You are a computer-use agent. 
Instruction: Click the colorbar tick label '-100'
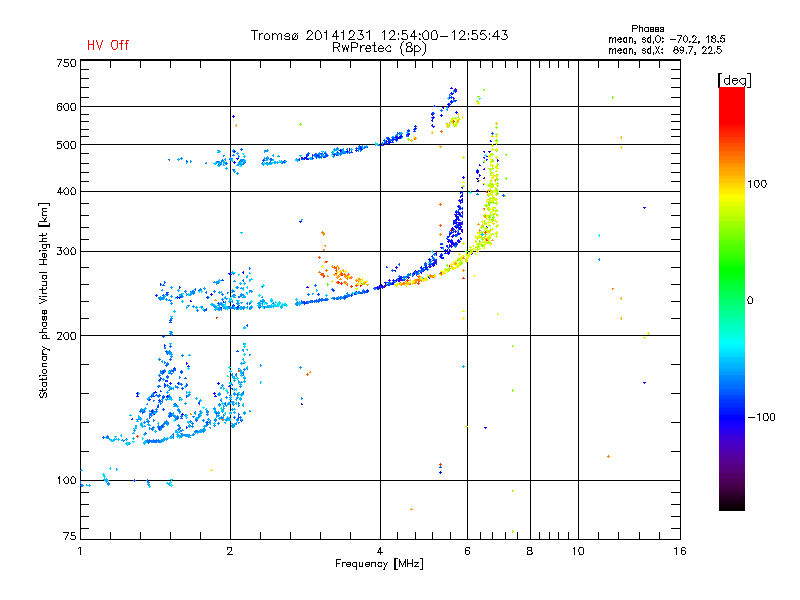762,417
